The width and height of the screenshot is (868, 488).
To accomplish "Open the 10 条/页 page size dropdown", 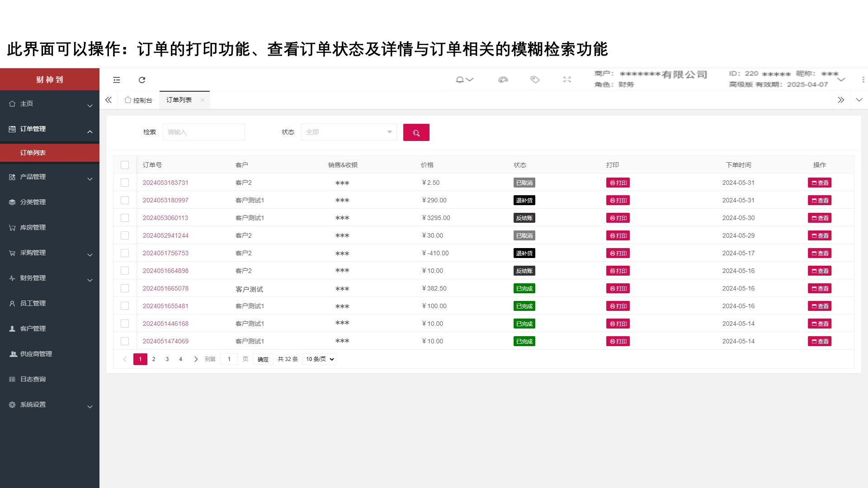I will coord(319,359).
